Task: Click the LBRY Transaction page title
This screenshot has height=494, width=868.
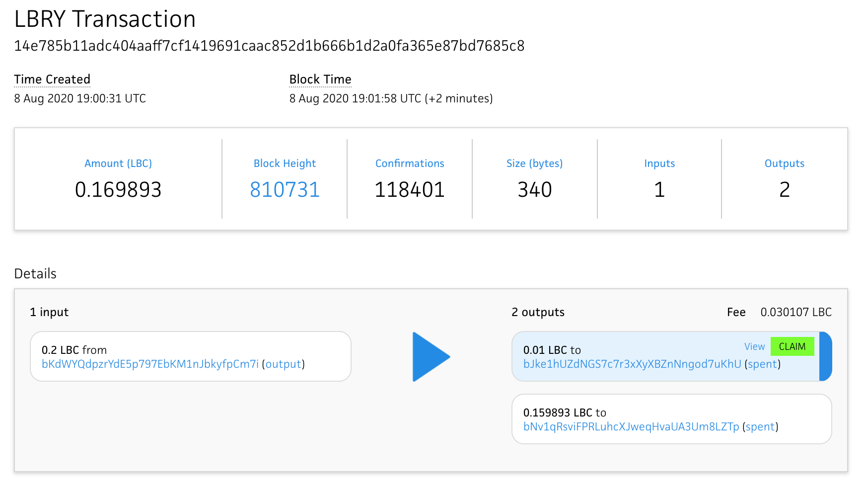Action: [x=105, y=19]
